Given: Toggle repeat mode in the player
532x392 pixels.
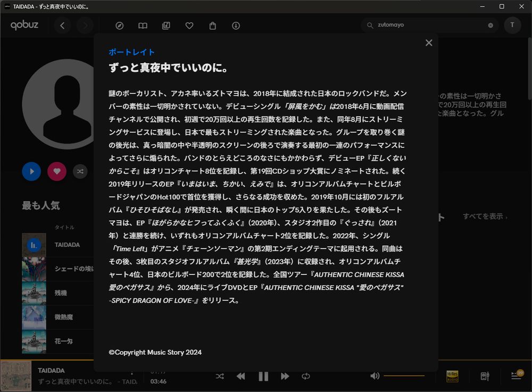Looking at the screenshot, I should pyautogui.click(x=306, y=376).
